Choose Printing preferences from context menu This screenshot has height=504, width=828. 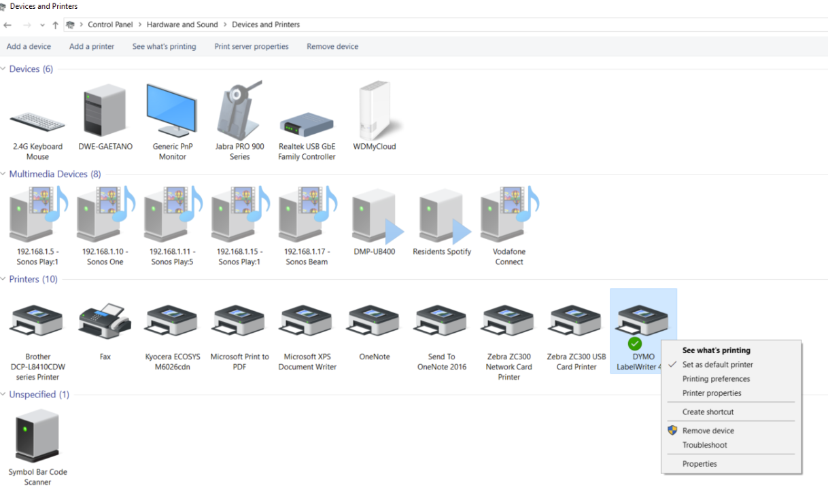click(x=716, y=379)
